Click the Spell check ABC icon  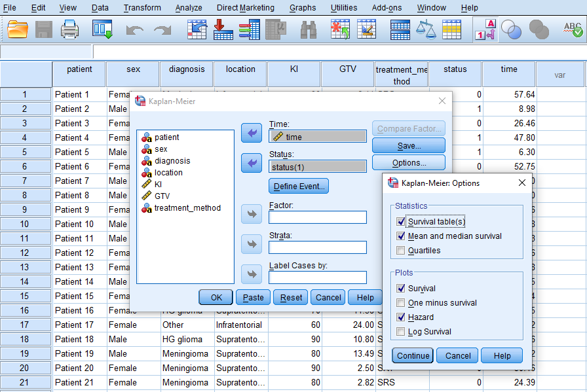click(x=573, y=29)
